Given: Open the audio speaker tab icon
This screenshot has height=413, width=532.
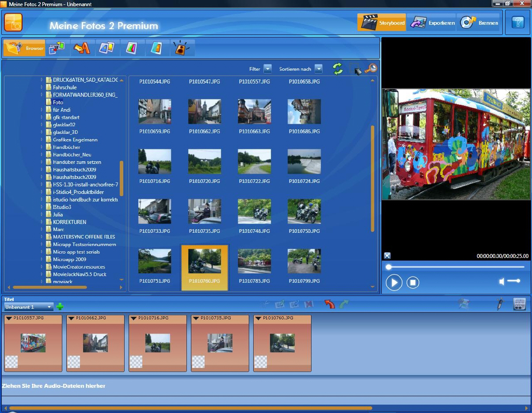Looking at the screenshot, I should pyautogui.click(x=182, y=48).
